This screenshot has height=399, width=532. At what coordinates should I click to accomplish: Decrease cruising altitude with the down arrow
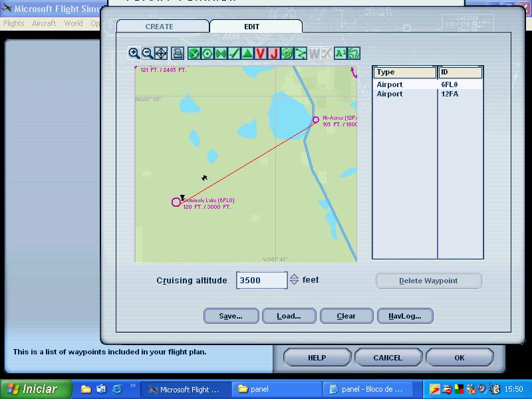click(294, 283)
